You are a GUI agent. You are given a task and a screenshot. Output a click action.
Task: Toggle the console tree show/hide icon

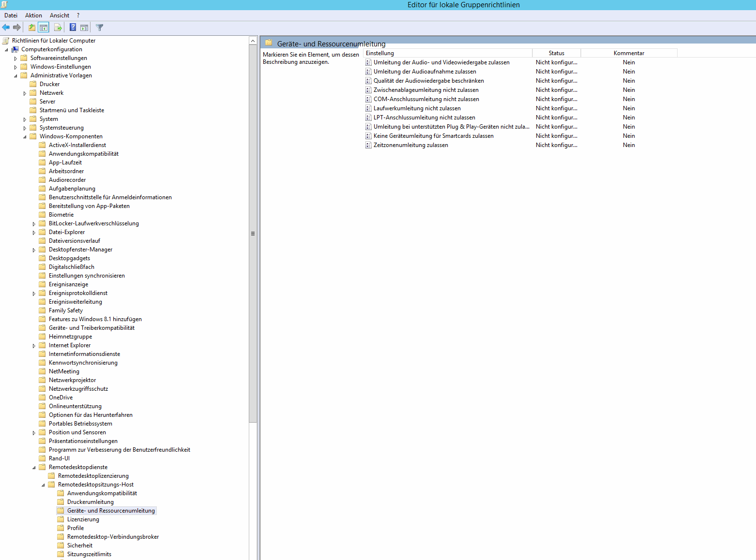[44, 28]
